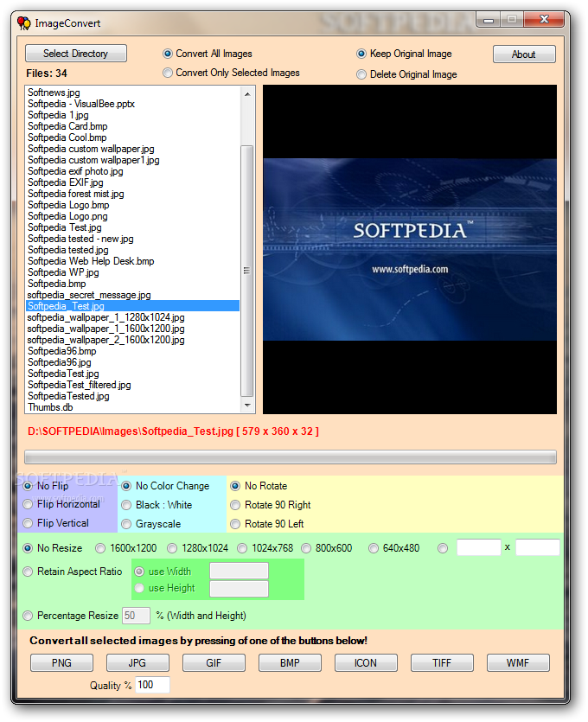Select Softpedia Web Help Desk.bmp file
This screenshot has width=588, height=722.
[133, 261]
